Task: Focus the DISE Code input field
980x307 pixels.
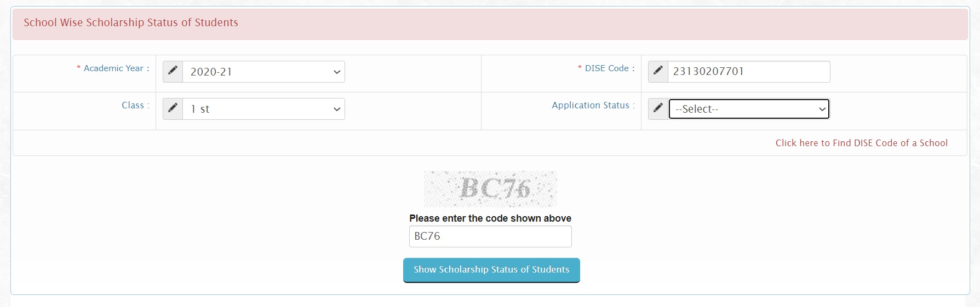Action: 748,72
